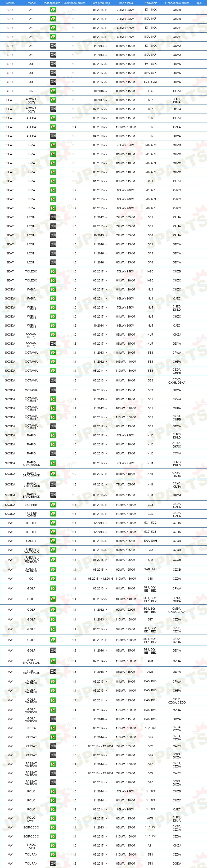Click the diesel ON icon in the SEAT ATECA 1.6 row

tap(53, 136)
